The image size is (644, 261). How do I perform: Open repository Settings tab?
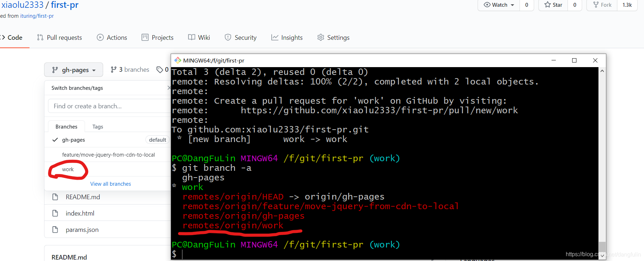point(333,38)
